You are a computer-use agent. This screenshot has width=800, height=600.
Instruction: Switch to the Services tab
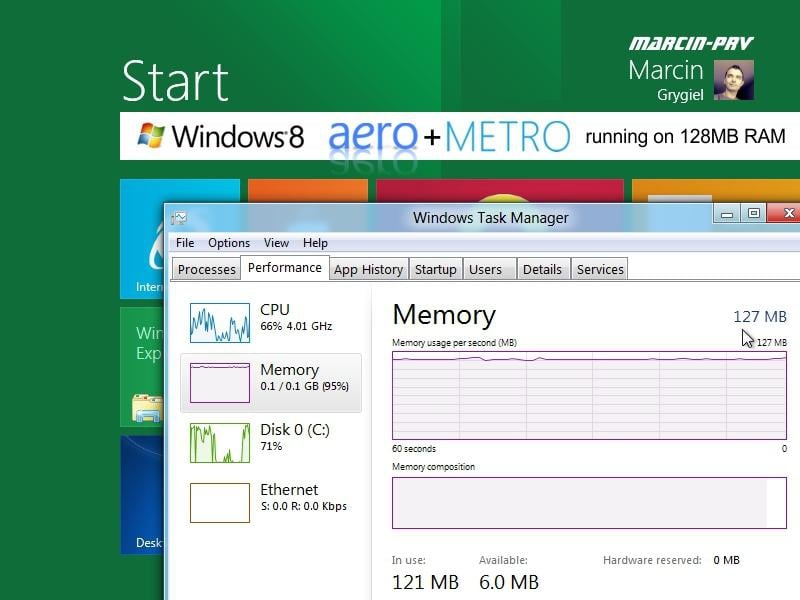click(x=600, y=269)
